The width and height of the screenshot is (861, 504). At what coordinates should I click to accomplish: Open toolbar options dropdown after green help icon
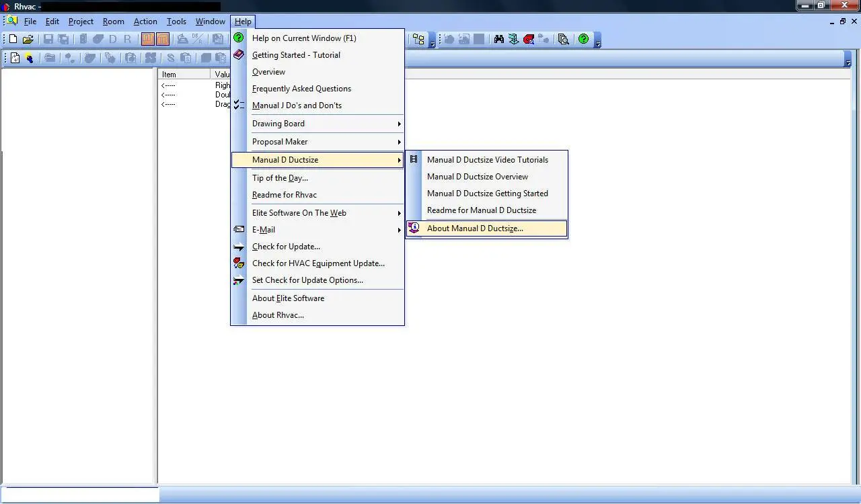point(597,41)
